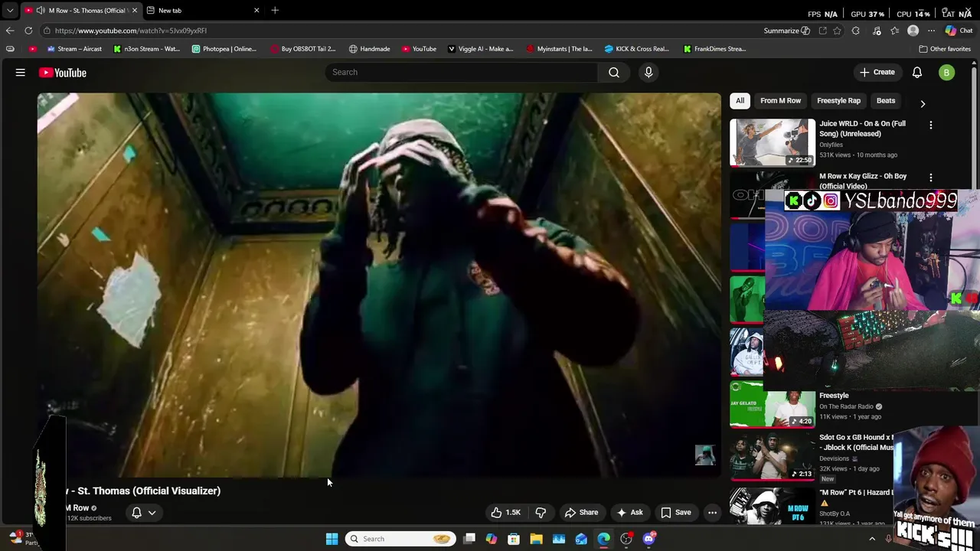Click the magnifier search button
This screenshot has width=980, height=551.
(x=614, y=72)
